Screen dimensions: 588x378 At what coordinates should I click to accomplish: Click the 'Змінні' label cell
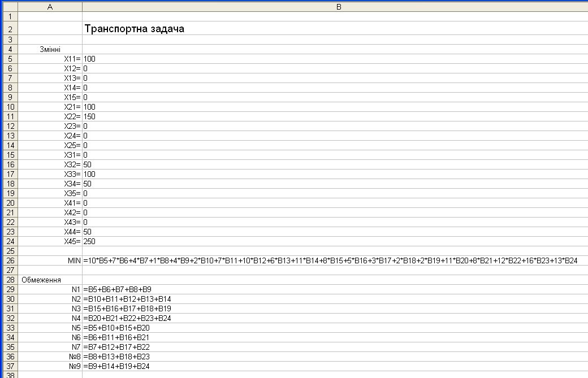coord(50,49)
